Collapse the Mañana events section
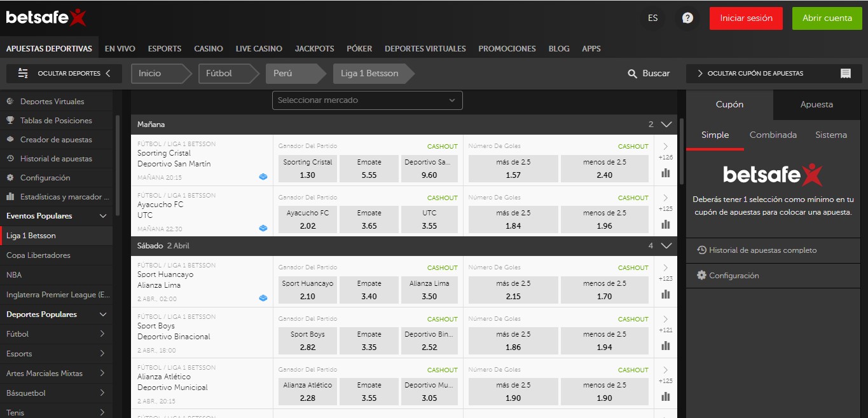Image resolution: width=868 pixels, height=418 pixels. click(666, 125)
